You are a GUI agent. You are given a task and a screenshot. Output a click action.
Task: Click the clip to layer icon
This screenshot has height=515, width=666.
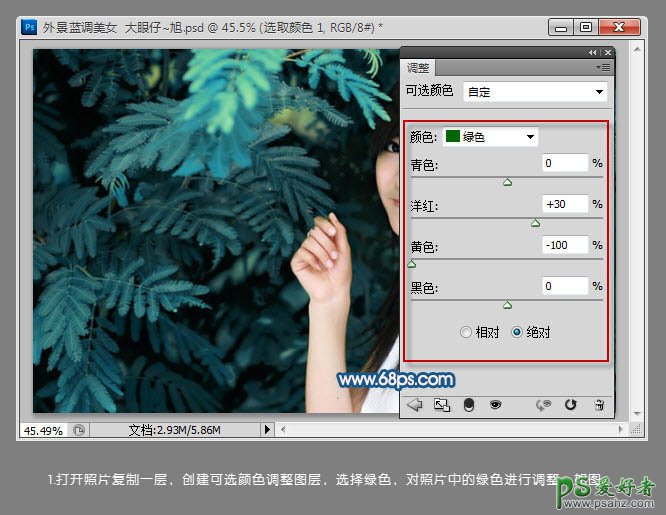click(x=468, y=405)
